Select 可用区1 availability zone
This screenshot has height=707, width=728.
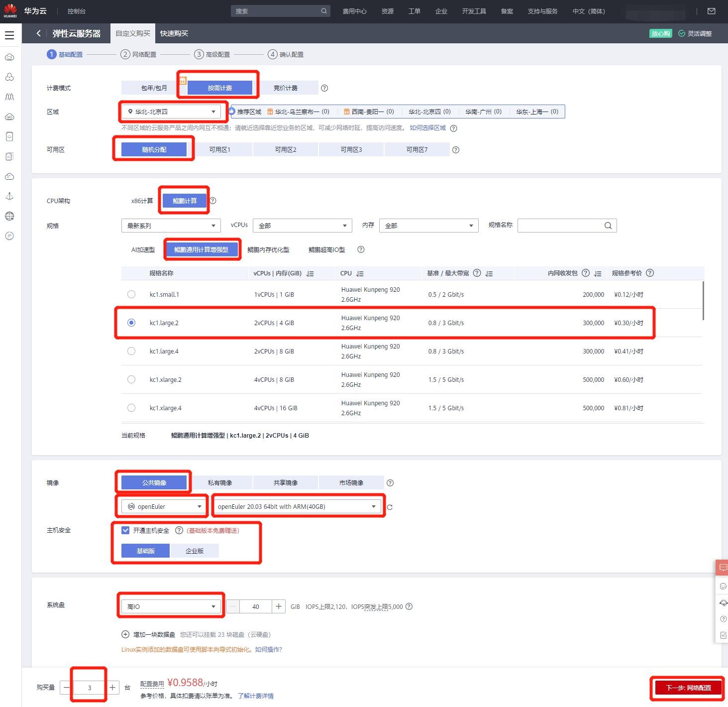tap(220, 149)
